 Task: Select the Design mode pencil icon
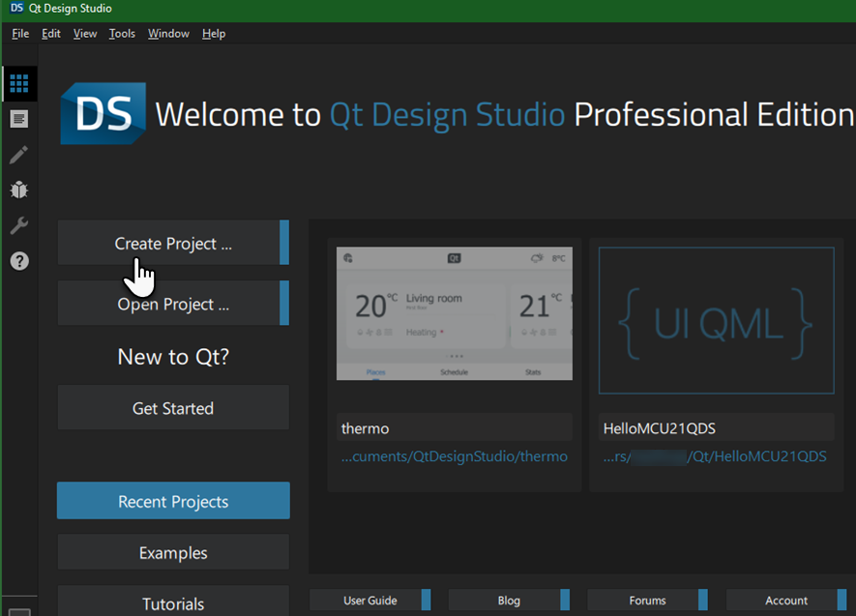18,155
